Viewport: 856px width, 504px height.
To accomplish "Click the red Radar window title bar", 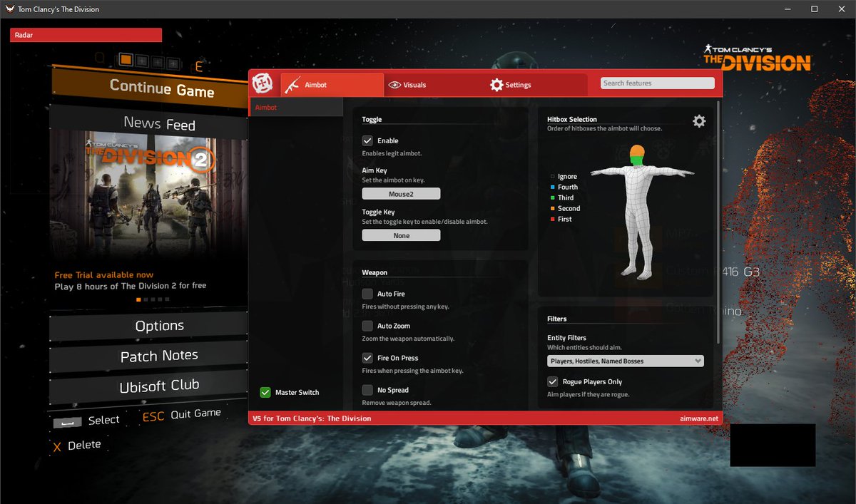I will (86, 35).
